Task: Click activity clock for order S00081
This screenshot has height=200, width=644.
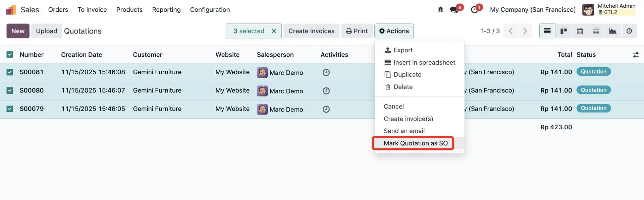Action: click(x=326, y=72)
